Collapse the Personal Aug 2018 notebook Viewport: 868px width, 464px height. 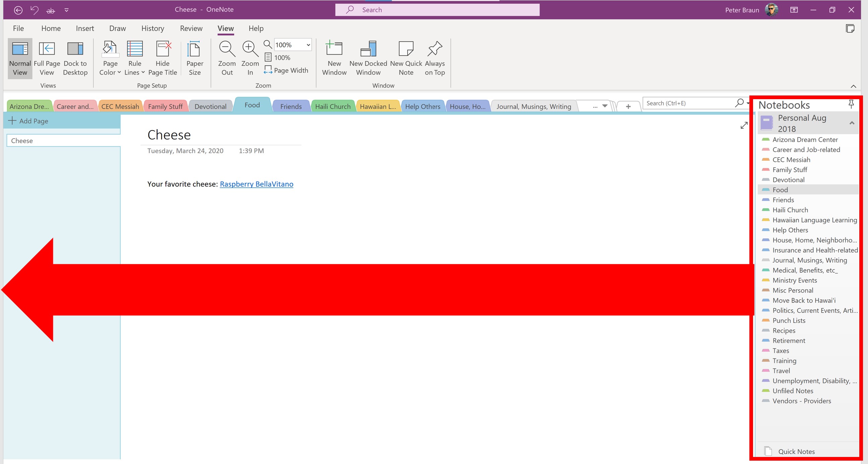click(x=852, y=123)
